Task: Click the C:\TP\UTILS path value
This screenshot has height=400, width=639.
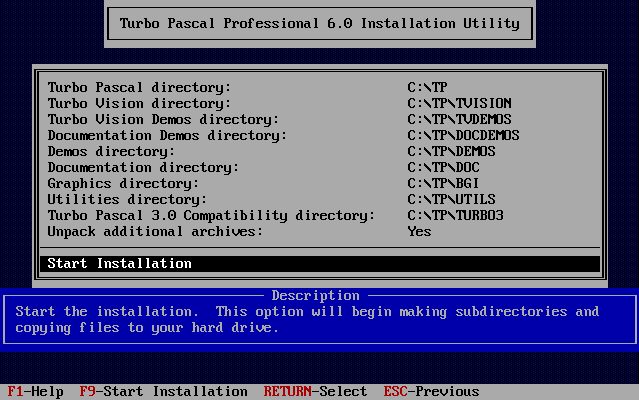Action: [x=451, y=199]
